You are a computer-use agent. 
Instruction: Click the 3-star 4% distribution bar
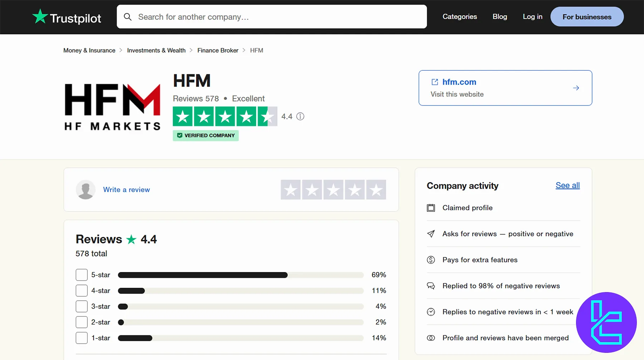click(x=241, y=306)
